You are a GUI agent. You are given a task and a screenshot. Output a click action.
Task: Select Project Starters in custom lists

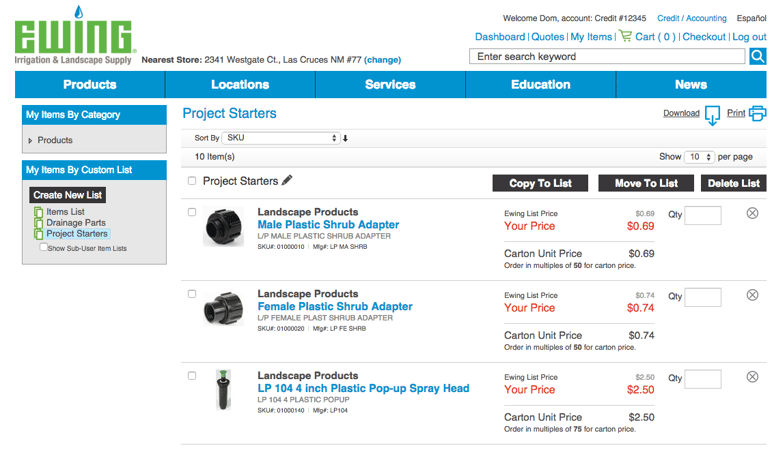(77, 233)
